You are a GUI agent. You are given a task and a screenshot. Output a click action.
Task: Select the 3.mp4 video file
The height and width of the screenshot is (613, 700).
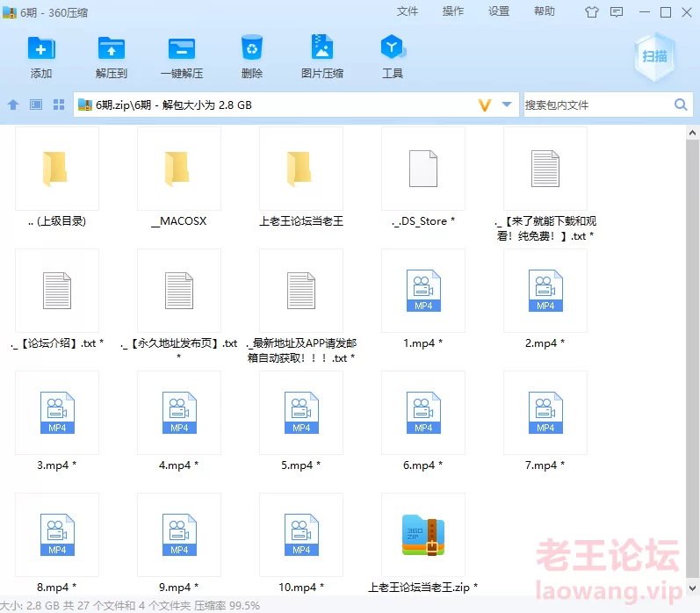57,422
